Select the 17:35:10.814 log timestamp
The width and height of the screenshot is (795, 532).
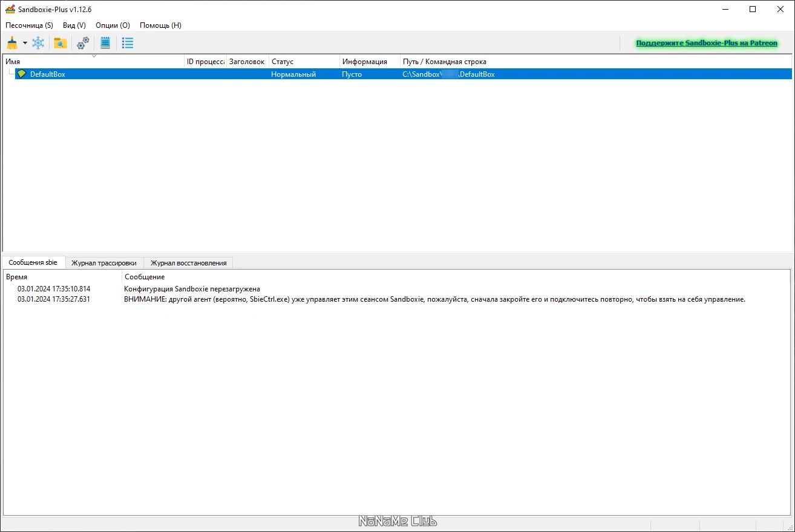pos(54,289)
